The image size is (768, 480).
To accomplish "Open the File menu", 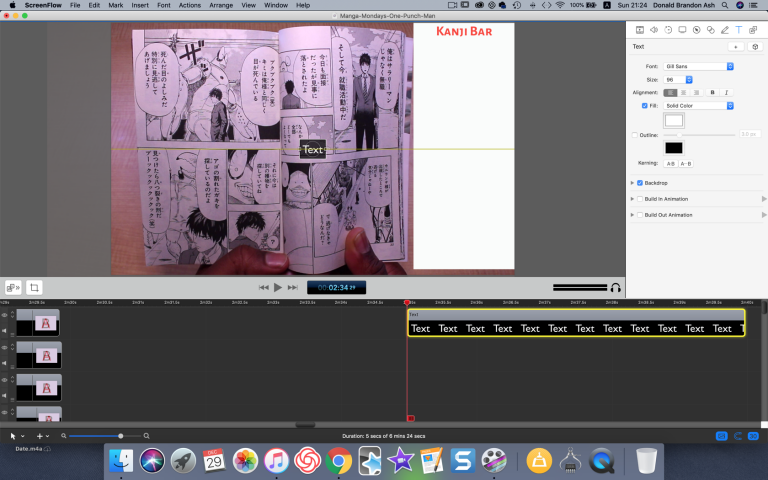I will 75,5.
